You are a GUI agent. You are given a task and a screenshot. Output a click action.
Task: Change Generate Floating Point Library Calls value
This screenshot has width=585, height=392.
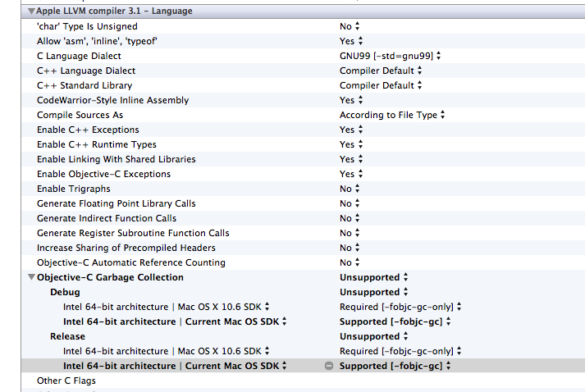[x=350, y=203]
